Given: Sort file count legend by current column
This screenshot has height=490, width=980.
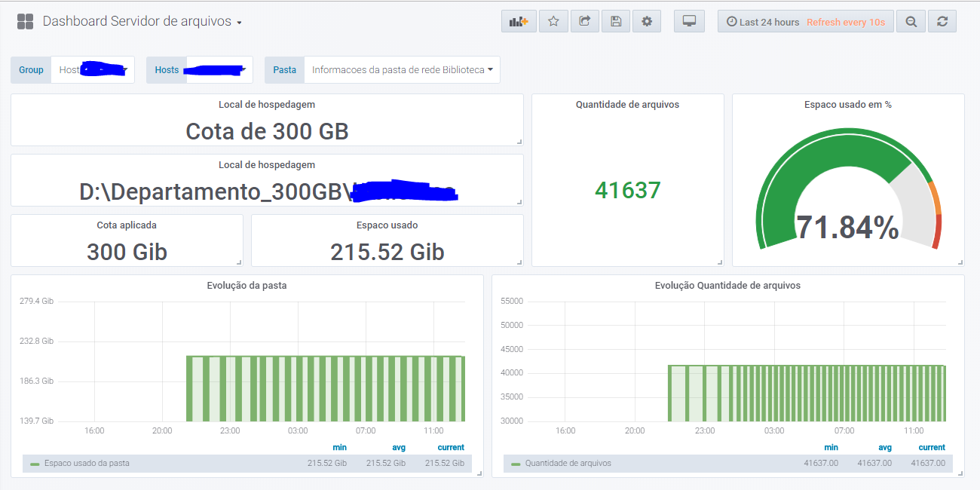Looking at the screenshot, I should click(932, 447).
